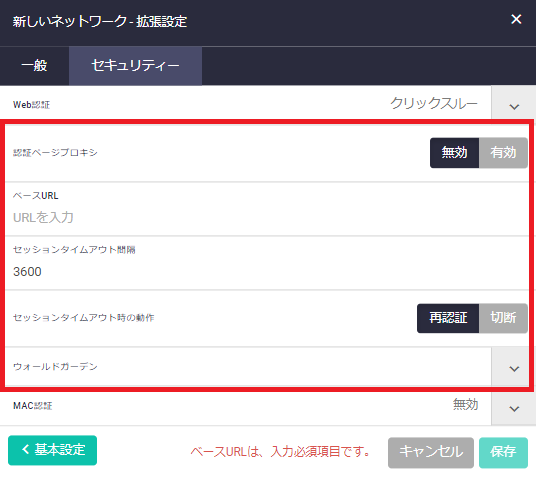Click the キャンセル button
Screen dimensions: 536x478
(431, 452)
